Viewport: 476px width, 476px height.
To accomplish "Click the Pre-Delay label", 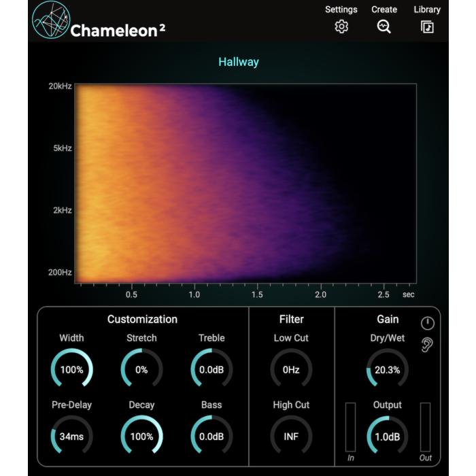I will [x=71, y=405].
